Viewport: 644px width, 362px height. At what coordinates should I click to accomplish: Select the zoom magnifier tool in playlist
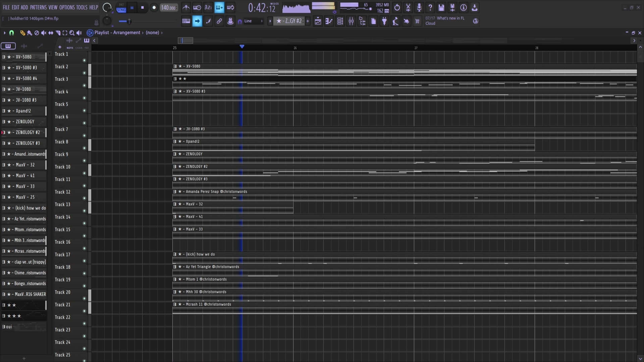click(x=72, y=33)
